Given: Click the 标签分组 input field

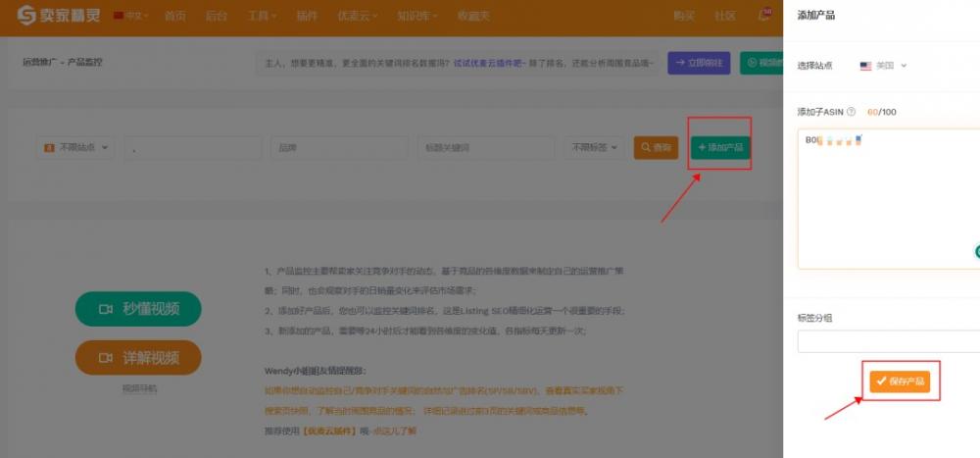Looking at the screenshot, I should [x=887, y=341].
